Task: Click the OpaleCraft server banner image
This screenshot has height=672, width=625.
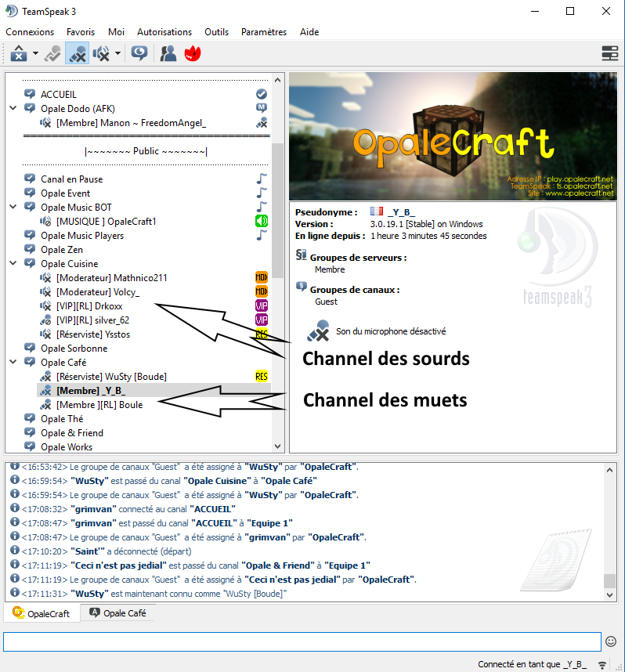Action: click(453, 135)
